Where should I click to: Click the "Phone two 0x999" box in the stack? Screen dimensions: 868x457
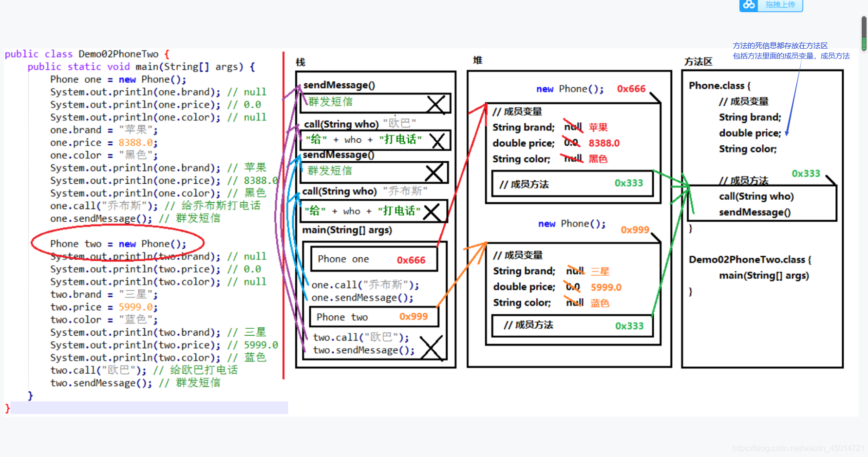374,317
